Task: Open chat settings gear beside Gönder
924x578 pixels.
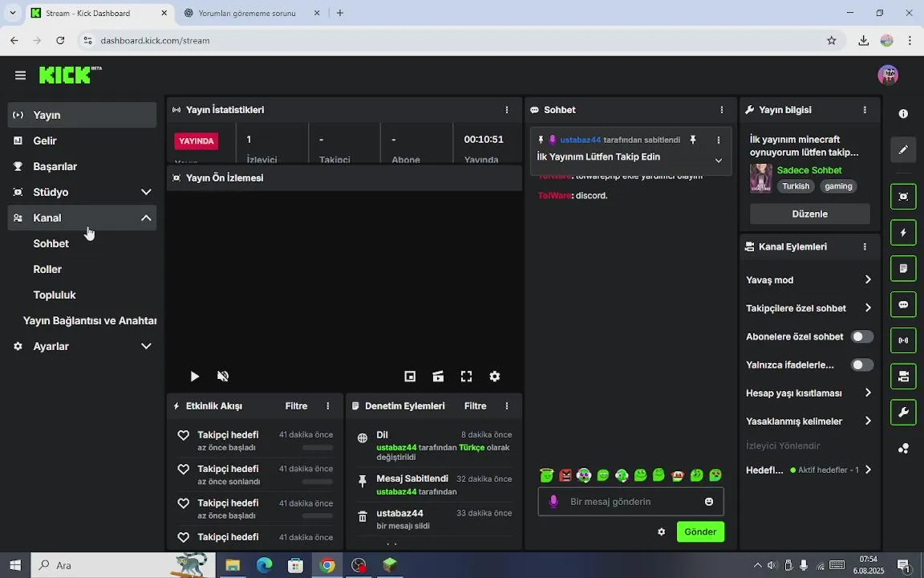Action: pos(661,531)
